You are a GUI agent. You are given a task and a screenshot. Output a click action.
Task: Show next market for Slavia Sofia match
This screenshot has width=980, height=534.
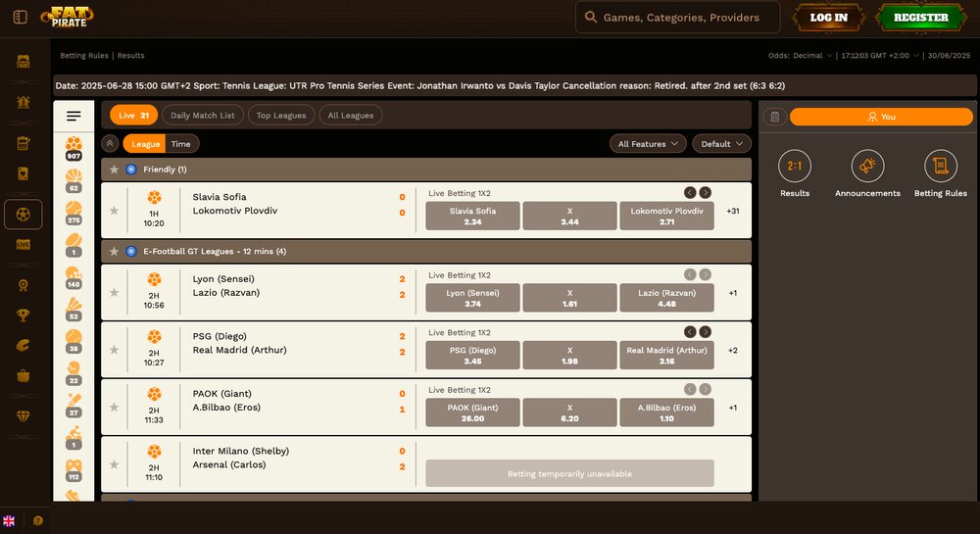[705, 192]
